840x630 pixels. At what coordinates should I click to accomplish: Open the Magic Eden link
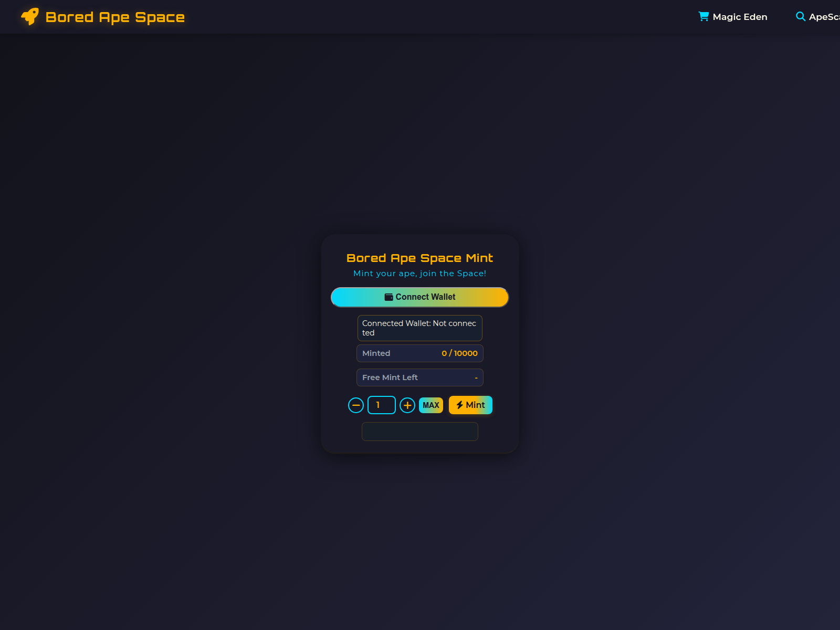pos(733,17)
